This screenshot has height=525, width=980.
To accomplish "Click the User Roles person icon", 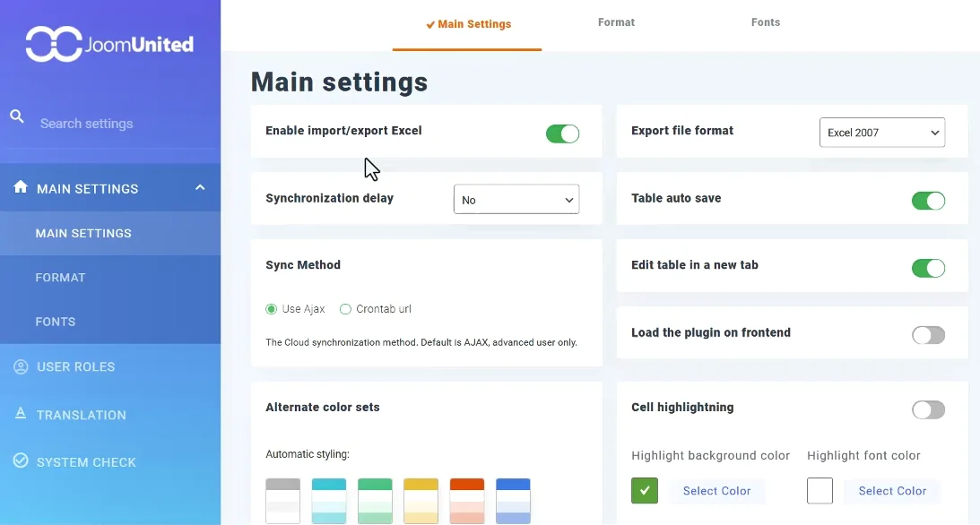I will pos(21,366).
